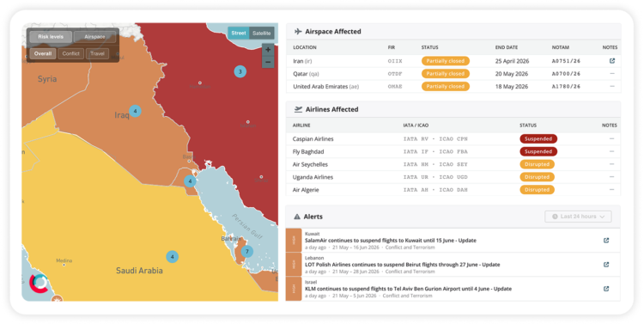Click the Iran (ir) location cell
The height and width of the screenshot is (324, 644).
[302, 61]
